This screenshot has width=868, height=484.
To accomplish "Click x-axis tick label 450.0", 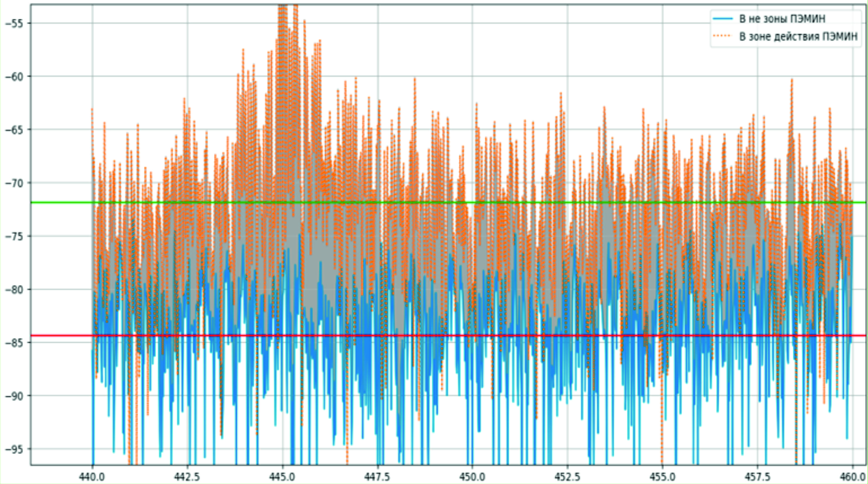I will 472,477.
